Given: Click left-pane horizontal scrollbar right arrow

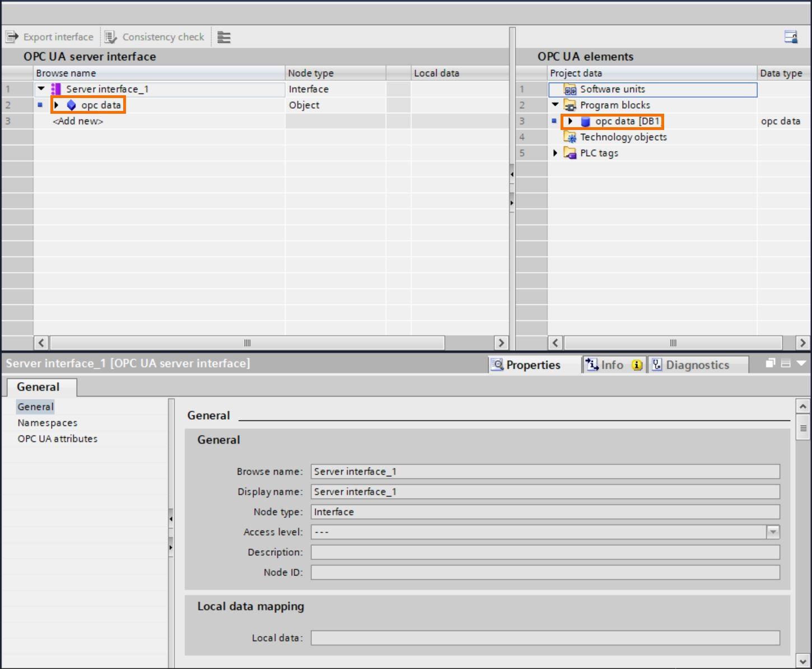Looking at the screenshot, I should [x=501, y=343].
